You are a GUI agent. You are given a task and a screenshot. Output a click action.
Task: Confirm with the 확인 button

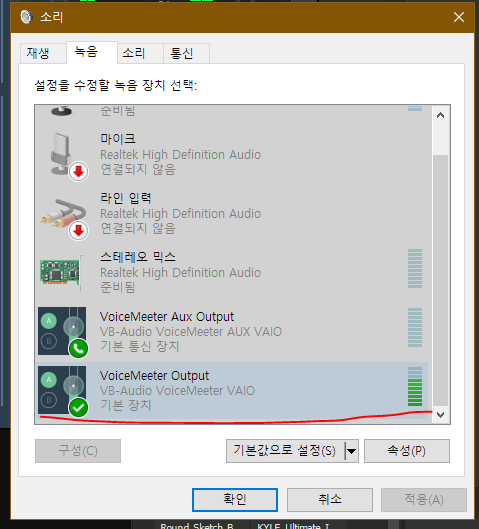tap(235, 500)
